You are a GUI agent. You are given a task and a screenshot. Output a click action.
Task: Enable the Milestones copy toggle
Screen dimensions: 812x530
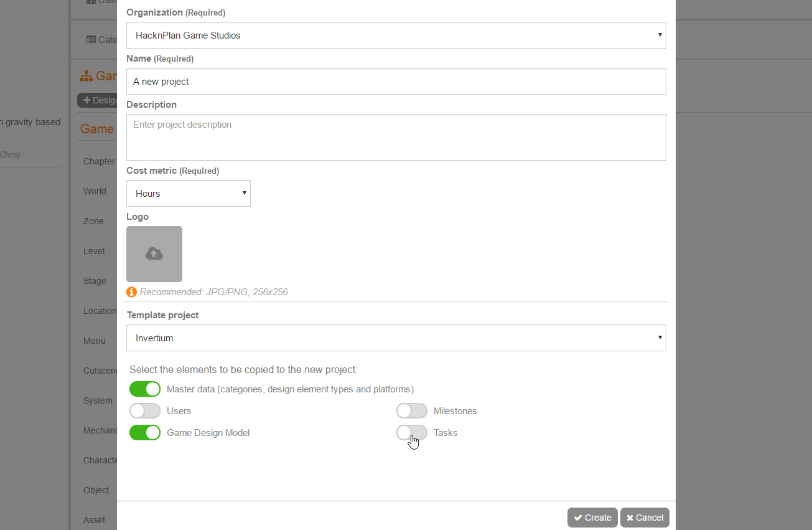[412, 411]
